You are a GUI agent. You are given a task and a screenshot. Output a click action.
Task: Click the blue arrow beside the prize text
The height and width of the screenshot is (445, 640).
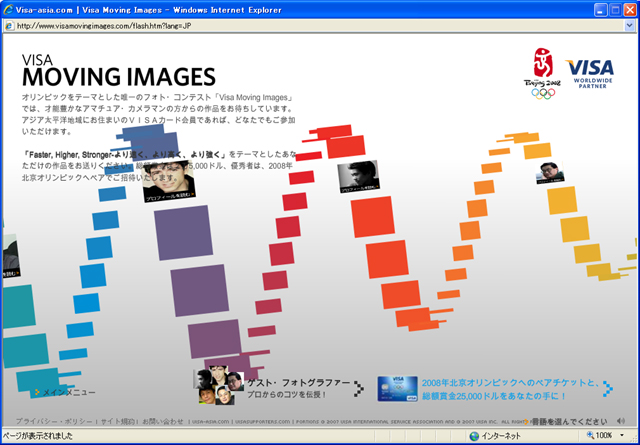point(608,389)
